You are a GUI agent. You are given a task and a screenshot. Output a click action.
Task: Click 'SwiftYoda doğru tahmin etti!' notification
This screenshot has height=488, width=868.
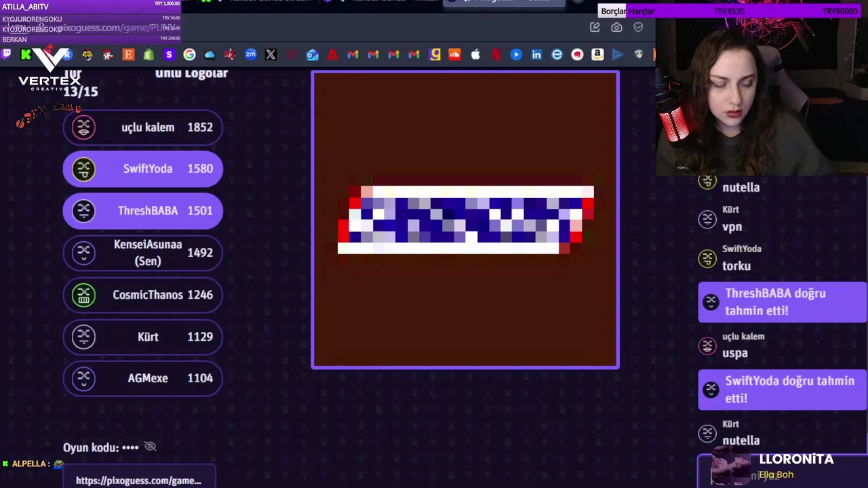783,390
